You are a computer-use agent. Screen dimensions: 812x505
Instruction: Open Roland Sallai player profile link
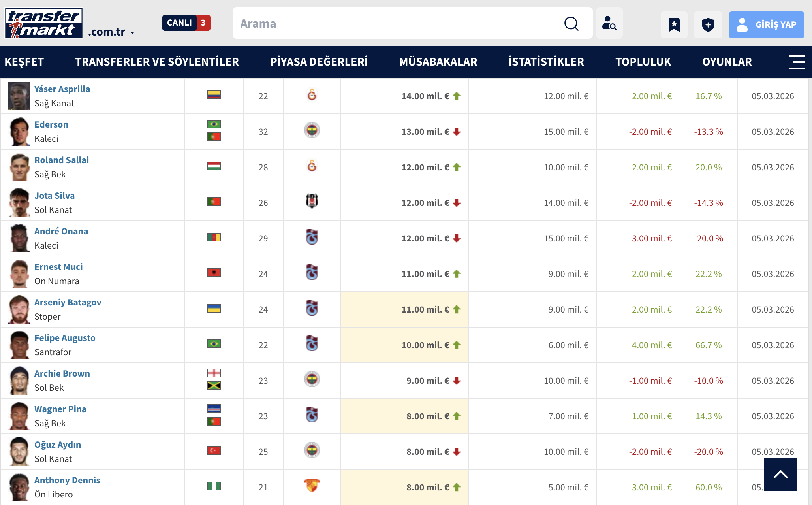coord(62,160)
